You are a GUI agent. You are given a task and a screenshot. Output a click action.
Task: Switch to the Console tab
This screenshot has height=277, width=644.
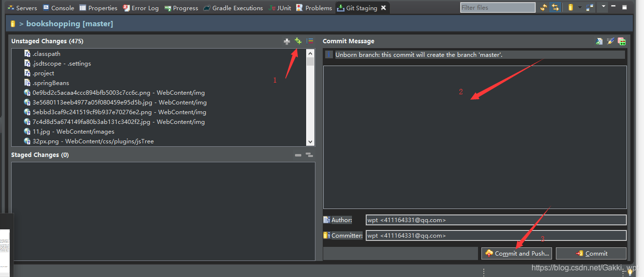click(x=58, y=8)
